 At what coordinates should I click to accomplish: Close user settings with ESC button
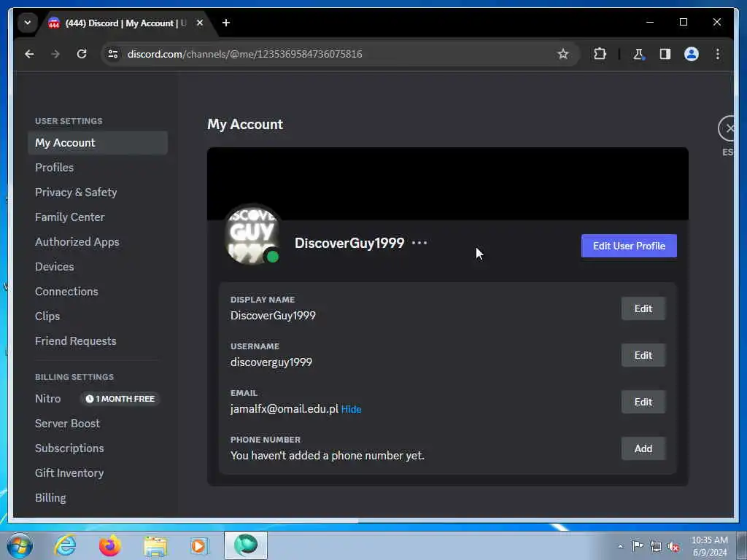pyautogui.click(x=728, y=128)
